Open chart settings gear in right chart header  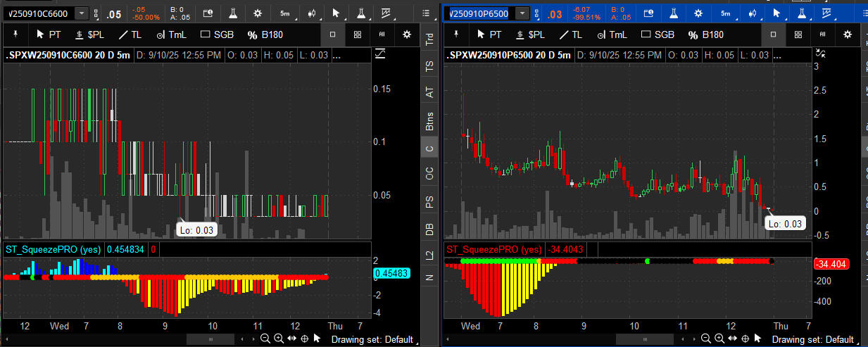(698, 13)
